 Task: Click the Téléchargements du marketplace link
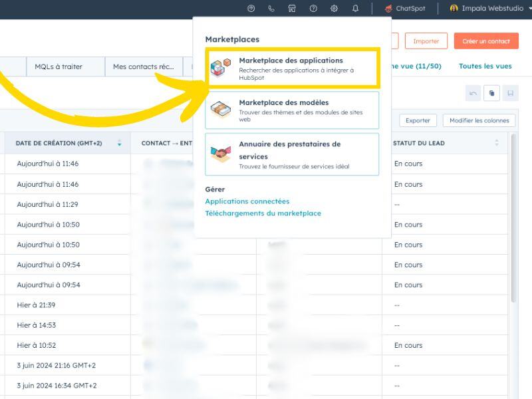[263, 213]
